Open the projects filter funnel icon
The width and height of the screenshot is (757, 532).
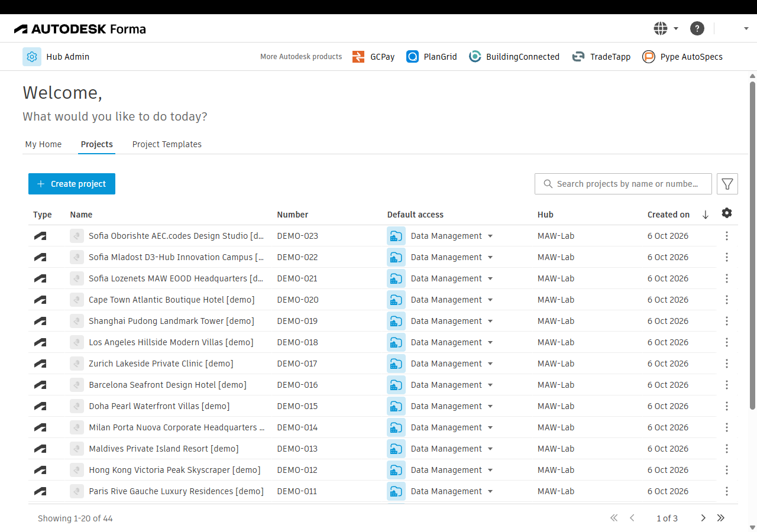(x=727, y=184)
